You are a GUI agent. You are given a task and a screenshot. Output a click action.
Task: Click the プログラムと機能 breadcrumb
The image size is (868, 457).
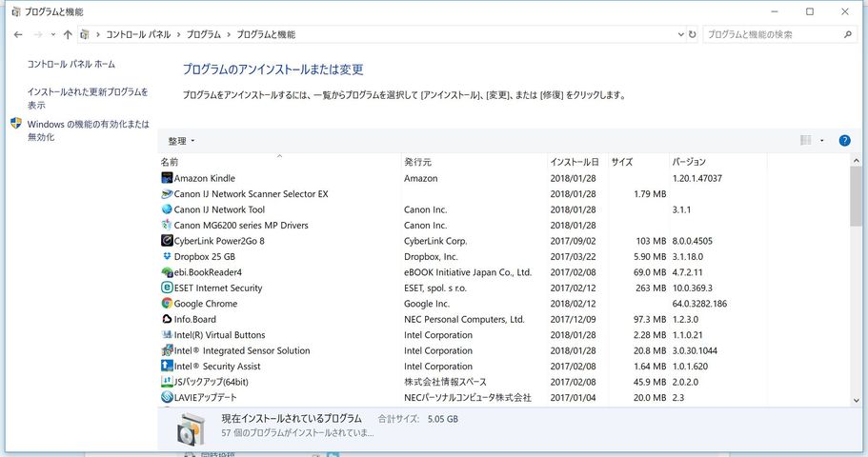[266, 34]
